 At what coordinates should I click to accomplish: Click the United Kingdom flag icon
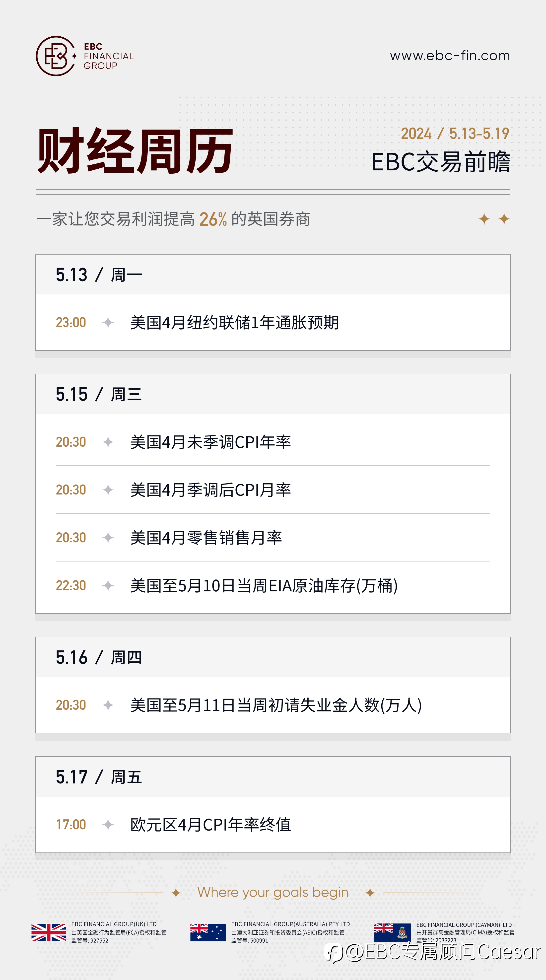(49, 932)
